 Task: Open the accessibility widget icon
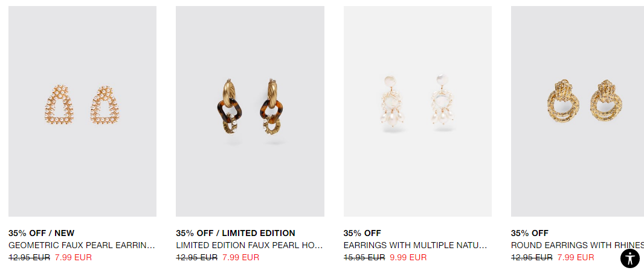[630, 258]
